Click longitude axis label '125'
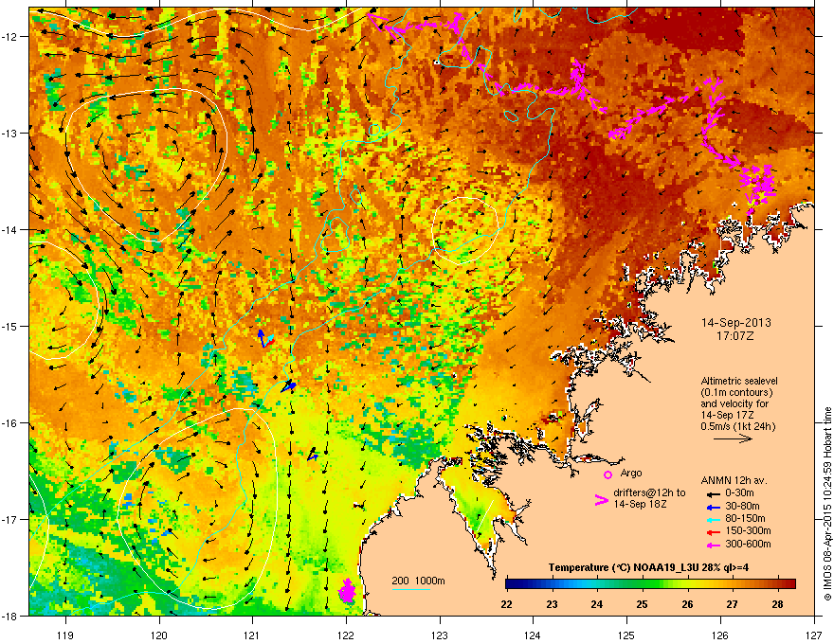The image size is (834, 644). click(626, 635)
